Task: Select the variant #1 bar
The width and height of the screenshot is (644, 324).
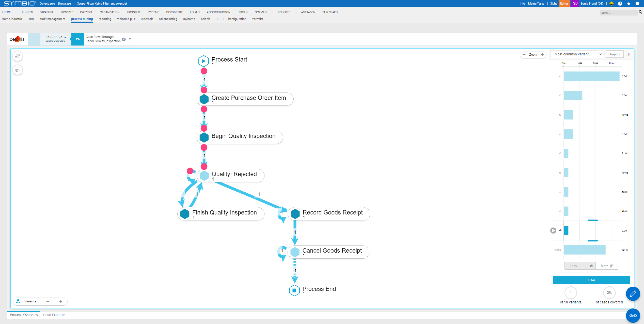Action: (x=591, y=76)
